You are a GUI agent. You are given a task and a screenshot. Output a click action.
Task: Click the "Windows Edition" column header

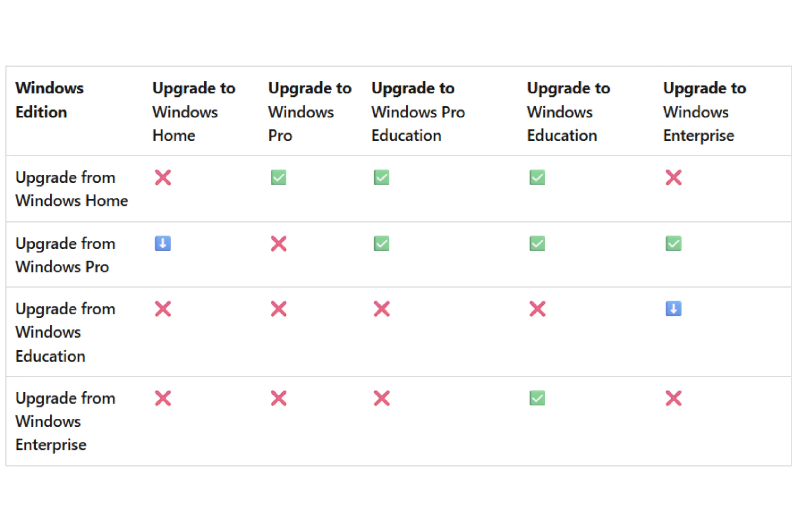click(50, 100)
